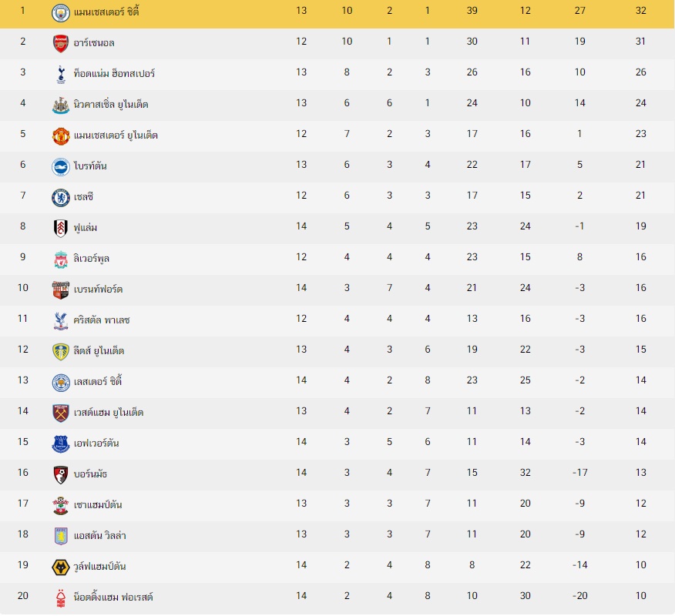The height and width of the screenshot is (616, 675).
Task: Click the Brighton seagull badge
Action: (x=61, y=167)
